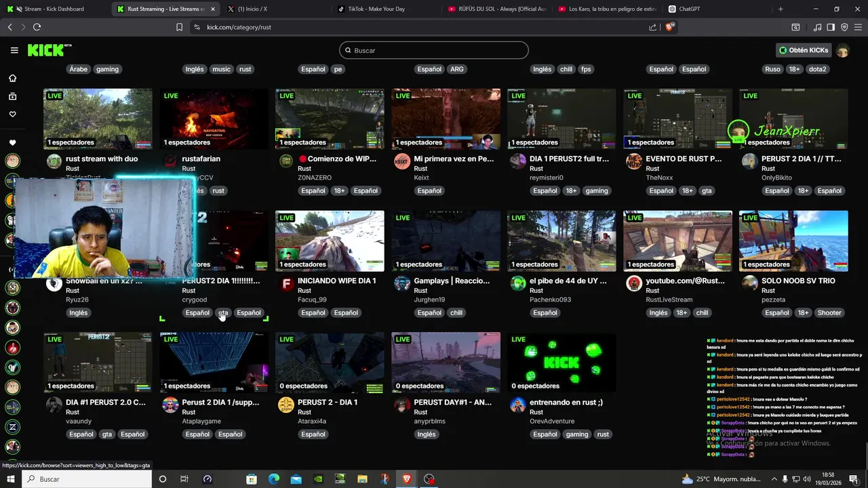The width and height of the screenshot is (868, 488).
Task: Focus the Buscar search field
Action: click(434, 50)
